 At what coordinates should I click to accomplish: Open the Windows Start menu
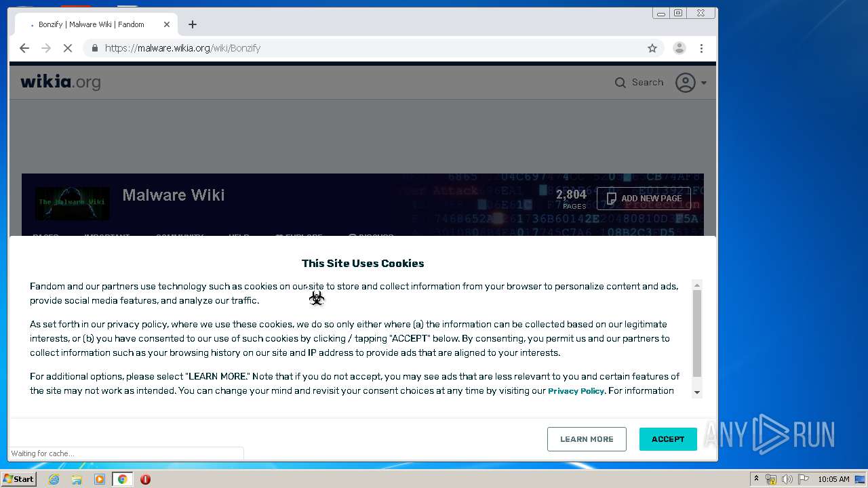(x=18, y=479)
